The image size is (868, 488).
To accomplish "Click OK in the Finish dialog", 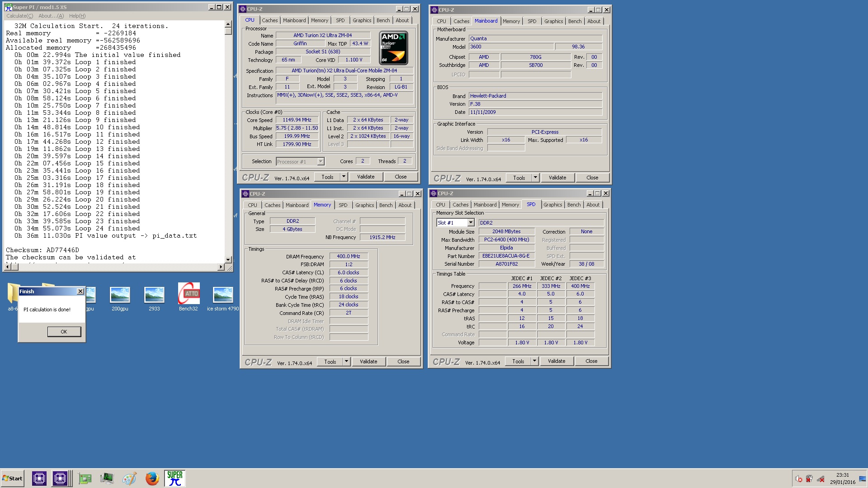I will tap(64, 332).
